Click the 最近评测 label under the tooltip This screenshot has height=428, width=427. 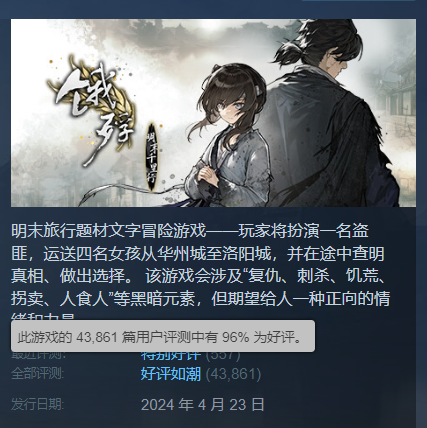[38, 356]
